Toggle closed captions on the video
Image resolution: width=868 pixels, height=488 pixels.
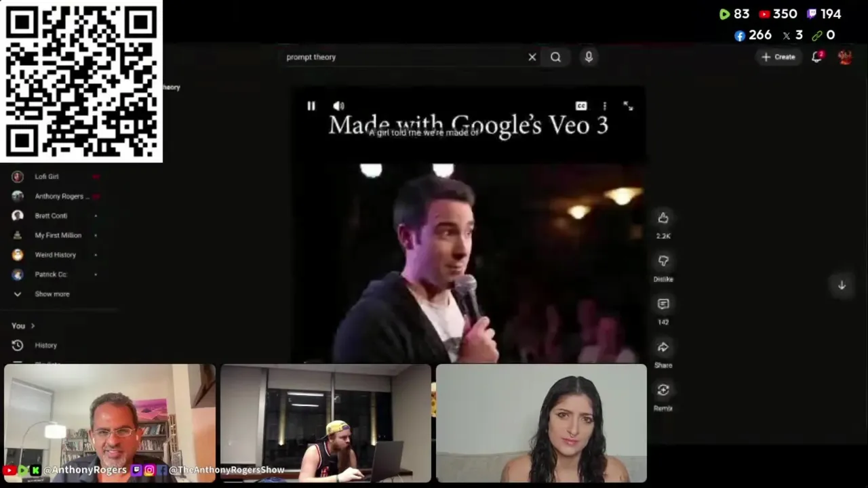click(581, 106)
